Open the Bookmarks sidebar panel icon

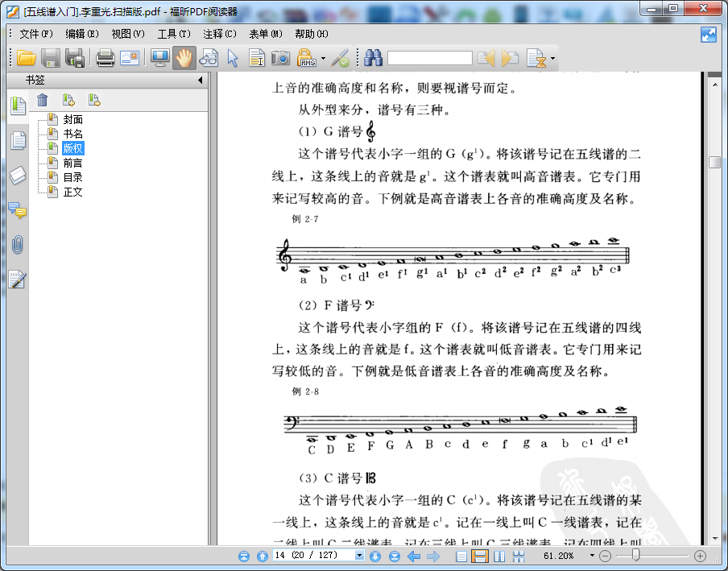coord(18,106)
